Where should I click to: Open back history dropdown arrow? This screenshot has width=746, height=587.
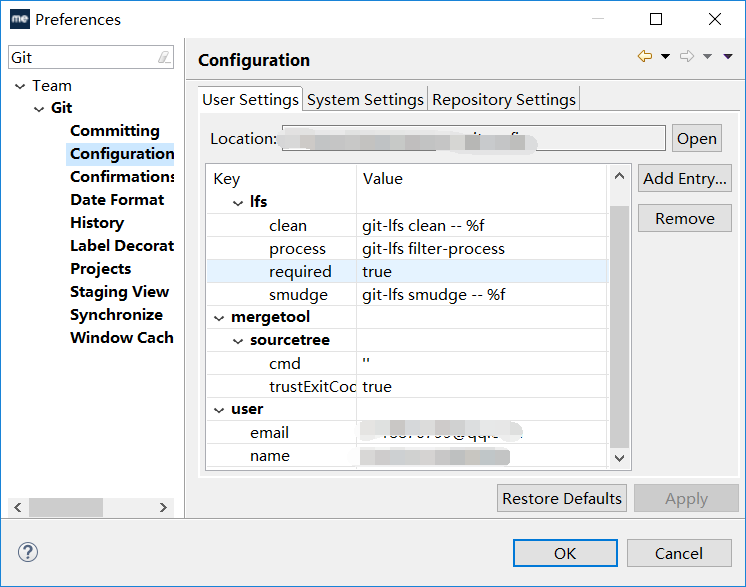tap(665, 57)
